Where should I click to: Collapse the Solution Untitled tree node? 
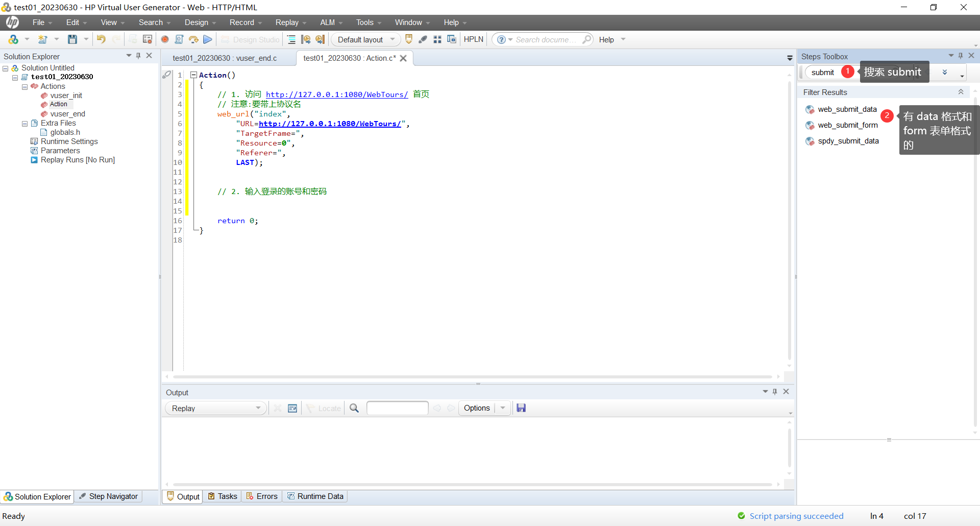tap(6, 68)
